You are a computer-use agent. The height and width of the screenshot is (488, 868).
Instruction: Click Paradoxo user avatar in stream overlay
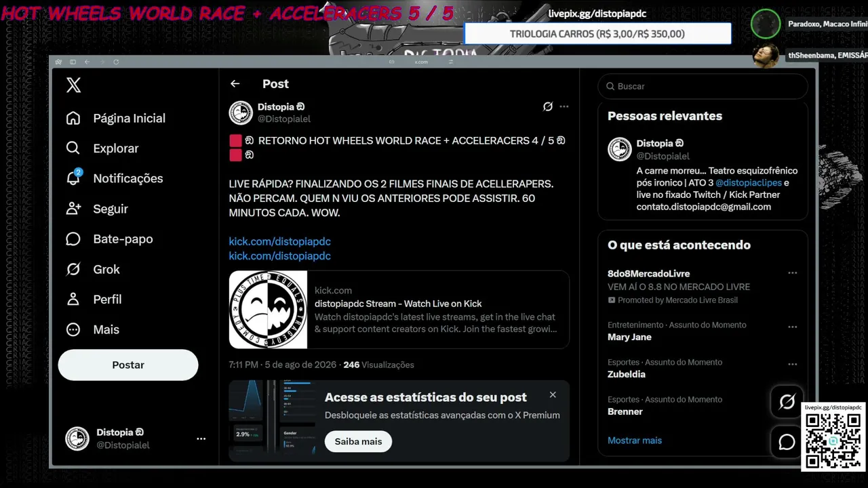click(x=766, y=24)
